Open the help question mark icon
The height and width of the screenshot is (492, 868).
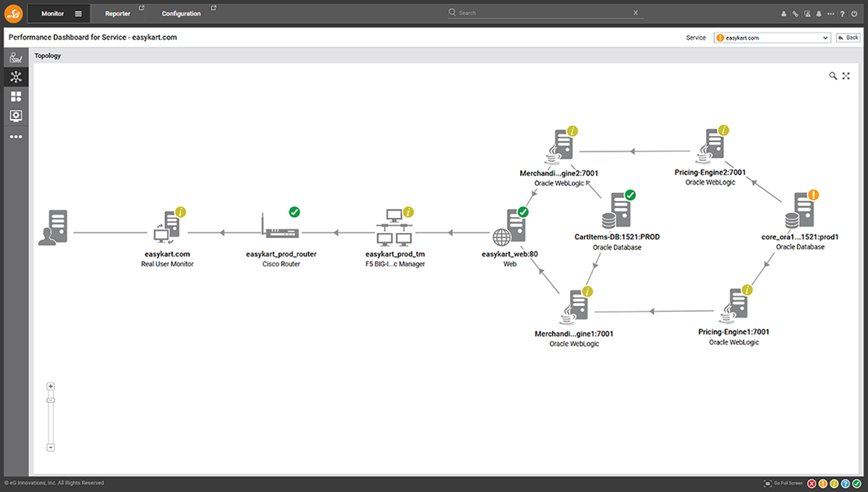tap(842, 14)
